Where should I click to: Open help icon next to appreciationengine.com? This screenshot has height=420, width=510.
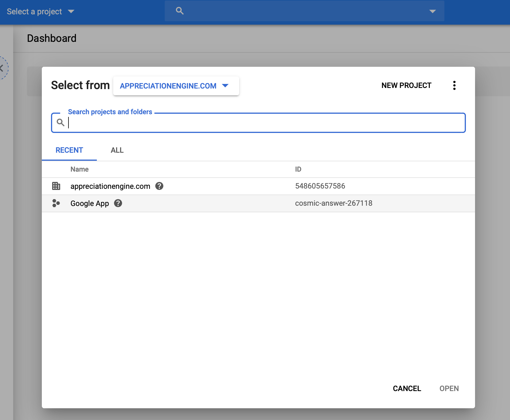(159, 186)
